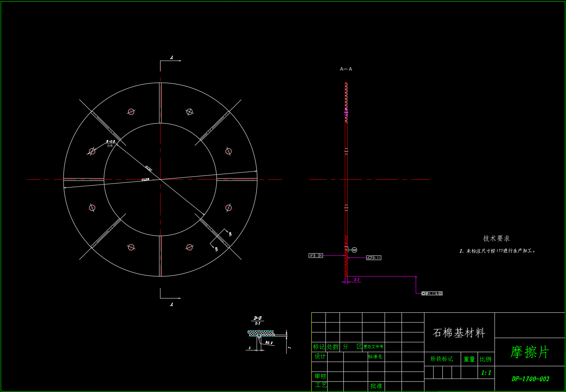Click the 处数 title block cell
Screen dimensions: 566x392
[x=333, y=347]
